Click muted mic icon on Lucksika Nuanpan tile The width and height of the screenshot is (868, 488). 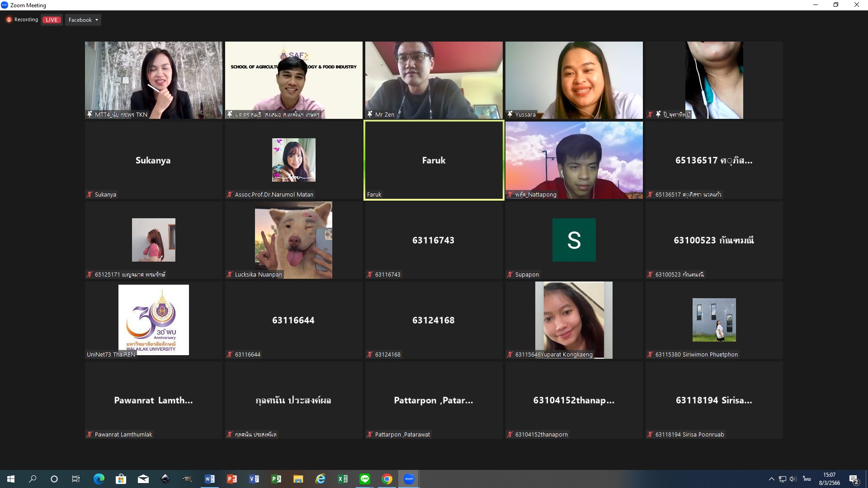point(230,275)
